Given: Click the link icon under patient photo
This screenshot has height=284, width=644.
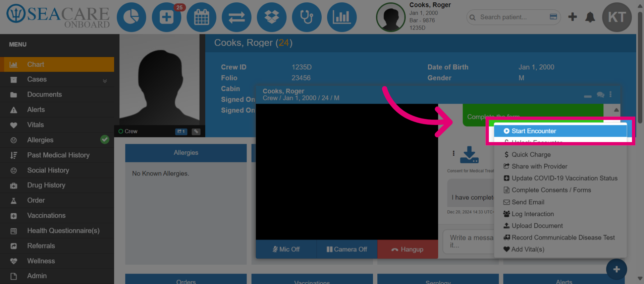Looking at the screenshot, I should tap(196, 132).
